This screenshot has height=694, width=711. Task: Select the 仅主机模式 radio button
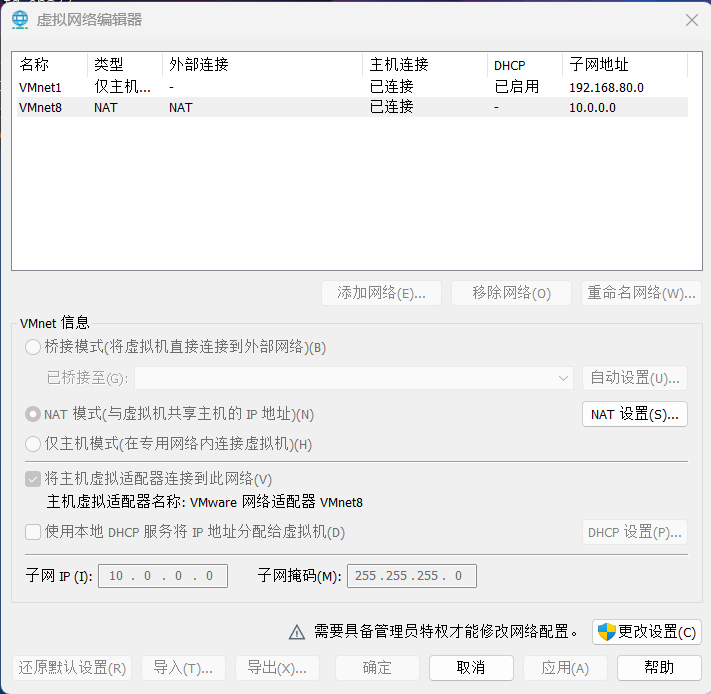point(33,444)
